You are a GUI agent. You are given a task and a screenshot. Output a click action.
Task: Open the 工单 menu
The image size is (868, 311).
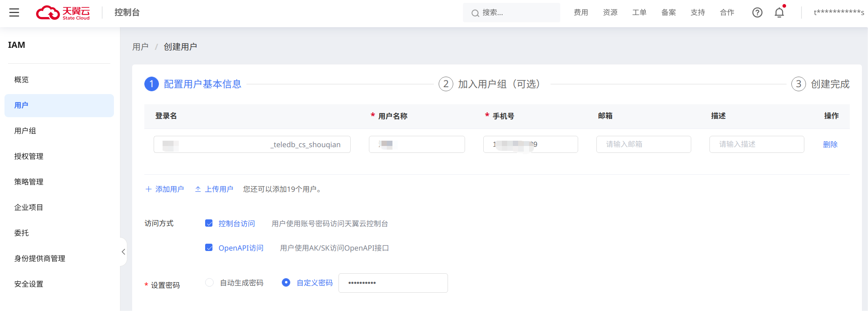(x=639, y=13)
